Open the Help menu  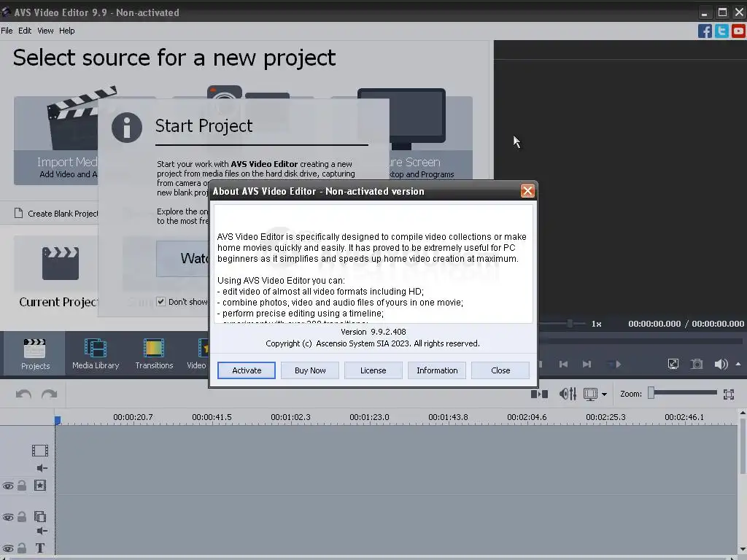click(x=66, y=31)
